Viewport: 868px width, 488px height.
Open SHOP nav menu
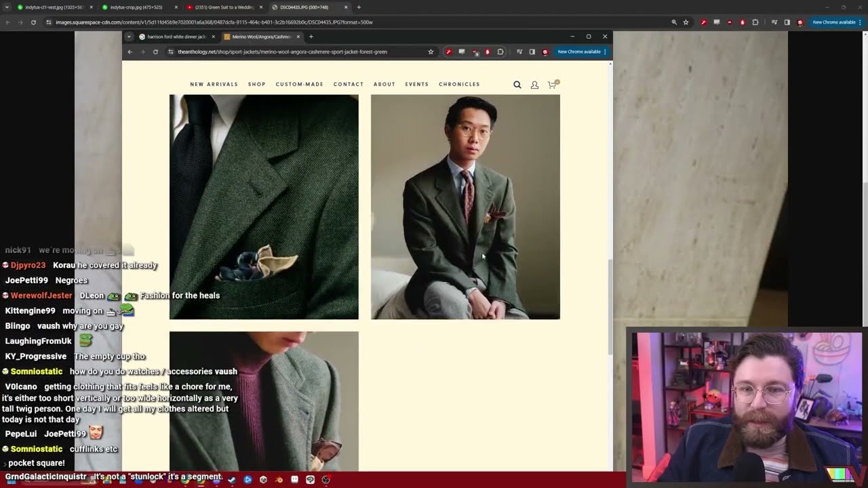[x=257, y=85]
